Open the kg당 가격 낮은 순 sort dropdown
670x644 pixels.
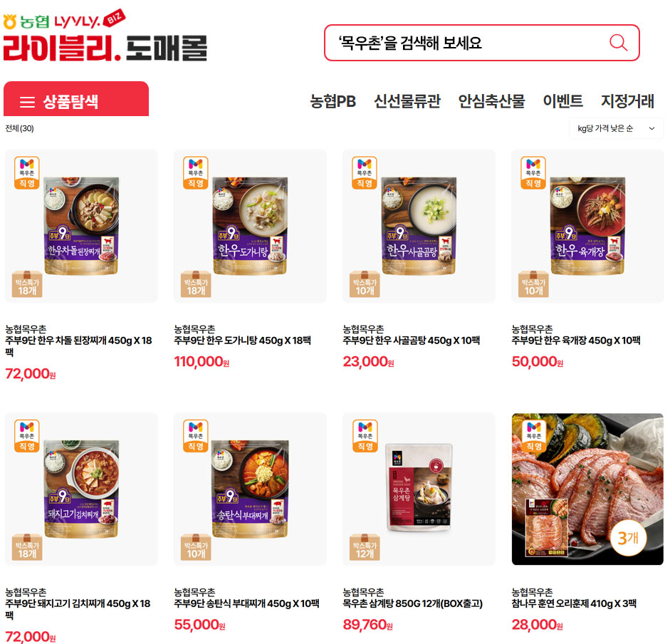pos(616,128)
